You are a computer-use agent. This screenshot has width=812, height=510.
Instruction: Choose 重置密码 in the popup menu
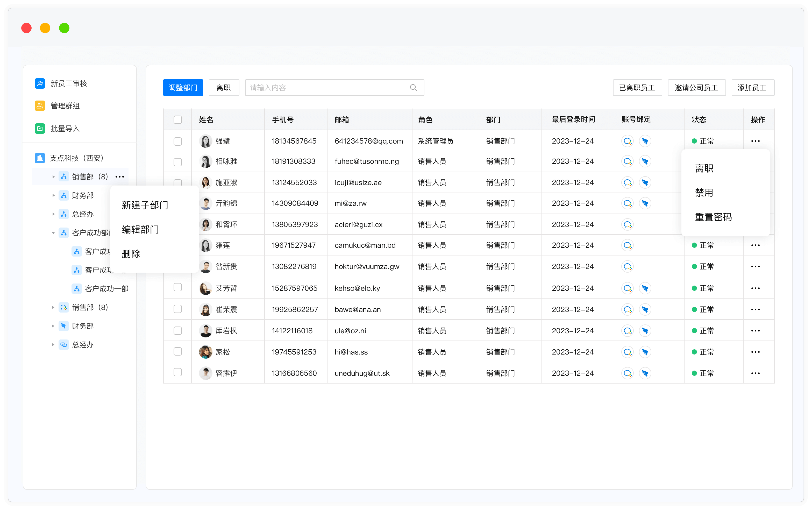(x=713, y=217)
